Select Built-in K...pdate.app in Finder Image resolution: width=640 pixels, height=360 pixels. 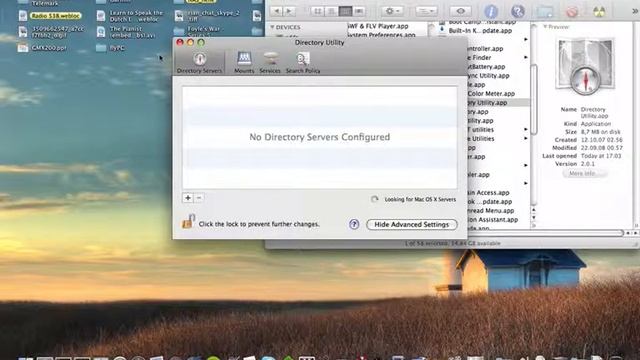coord(480,31)
